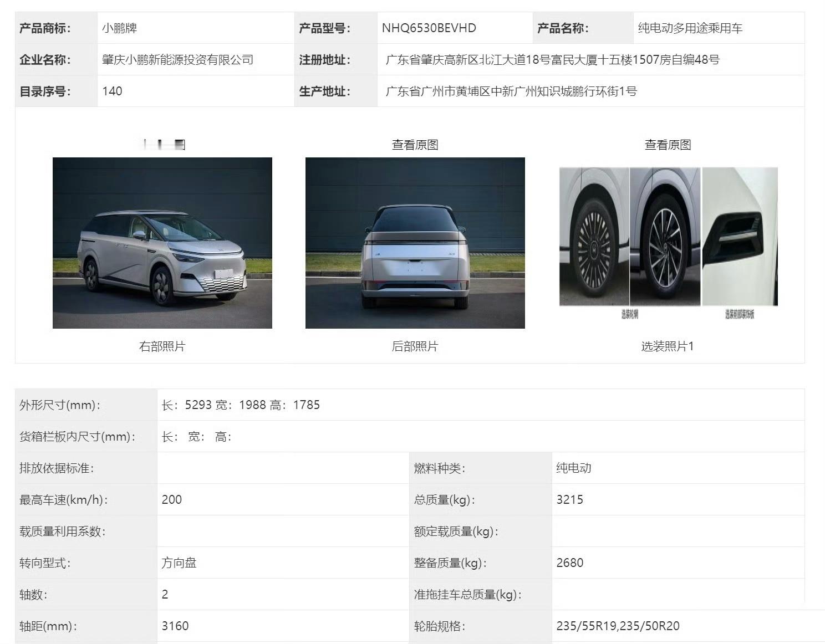Click the 企业名称 label
The width and height of the screenshot is (825, 644).
[45, 59]
